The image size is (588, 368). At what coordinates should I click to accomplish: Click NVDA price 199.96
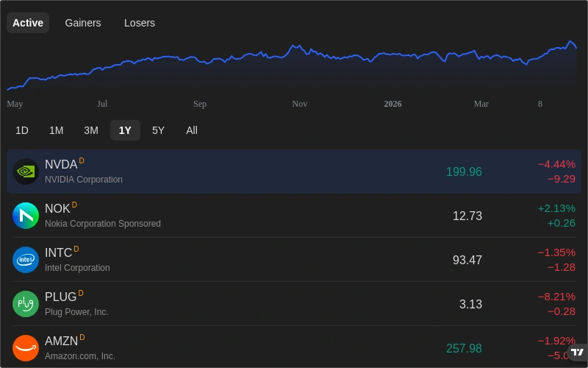point(464,171)
